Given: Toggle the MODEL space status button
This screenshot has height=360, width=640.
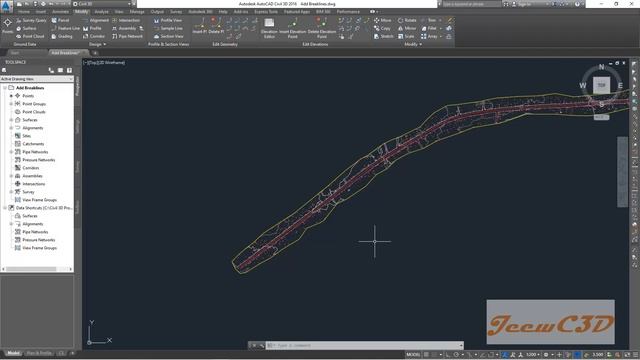Looking at the screenshot, I should pos(413,355).
